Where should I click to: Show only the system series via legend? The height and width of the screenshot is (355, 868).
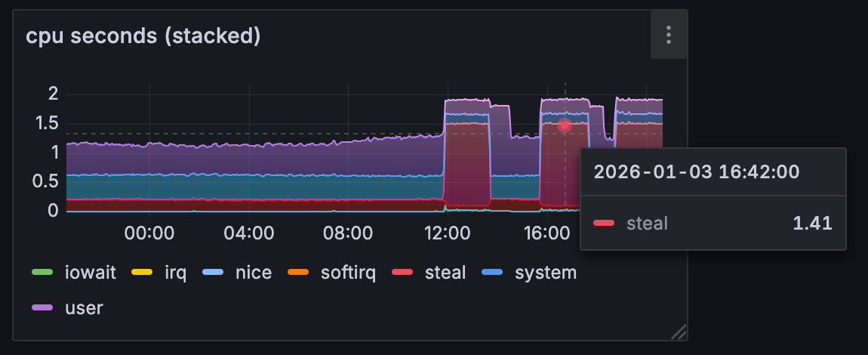pos(546,273)
